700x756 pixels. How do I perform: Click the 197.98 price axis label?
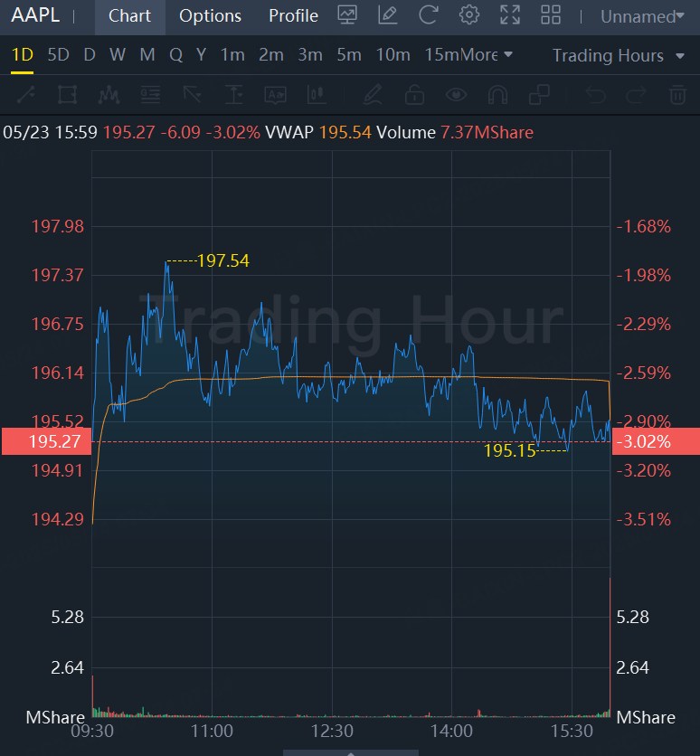(57, 226)
